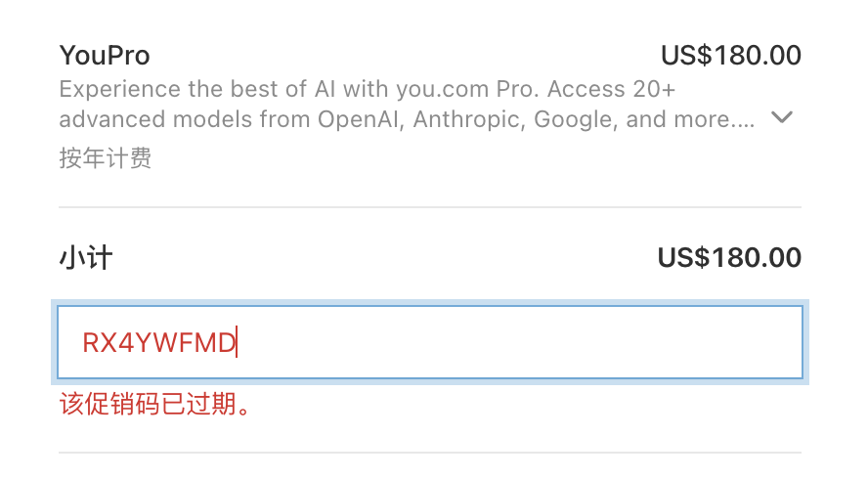Click the YouPro product name
The height and width of the screenshot is (479, 868).
click(105, 56)
